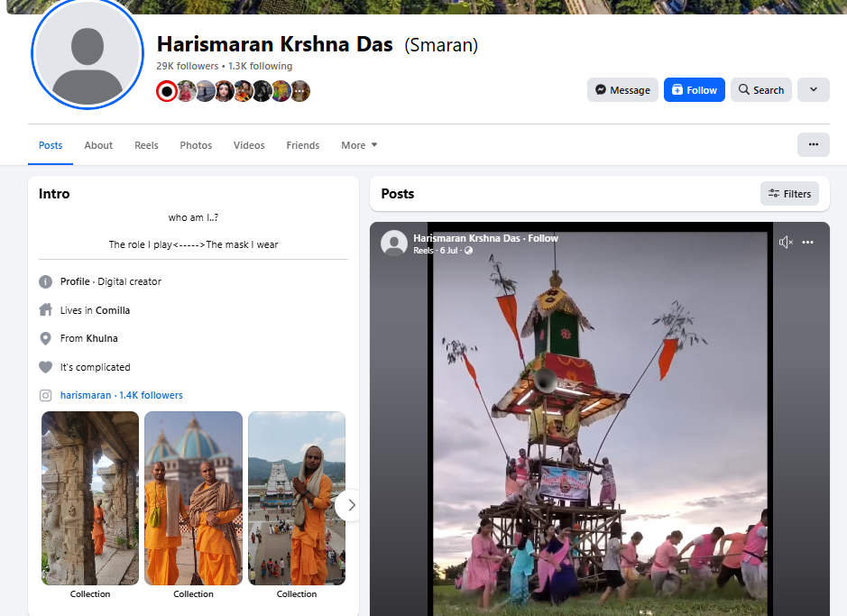This screenshot has height=616, width=847.
Task: Go to the Photos tab
Action: click(196, 145)
